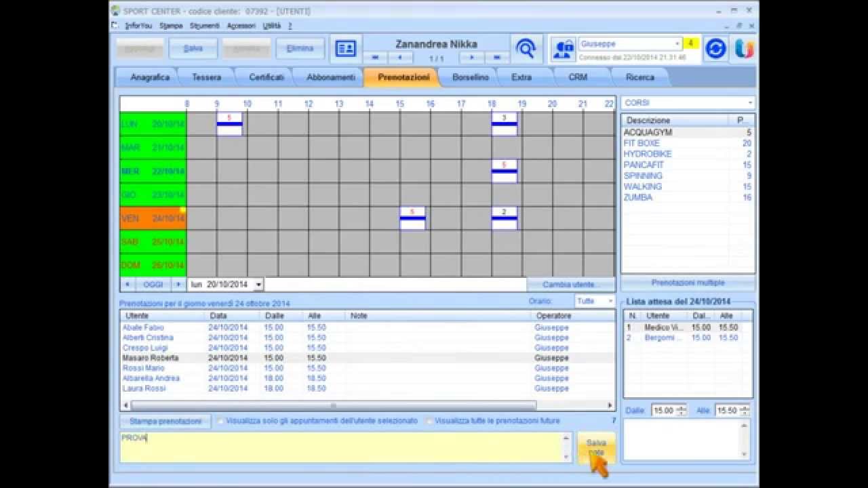Go to the previous record arrow

pos(400,58)
